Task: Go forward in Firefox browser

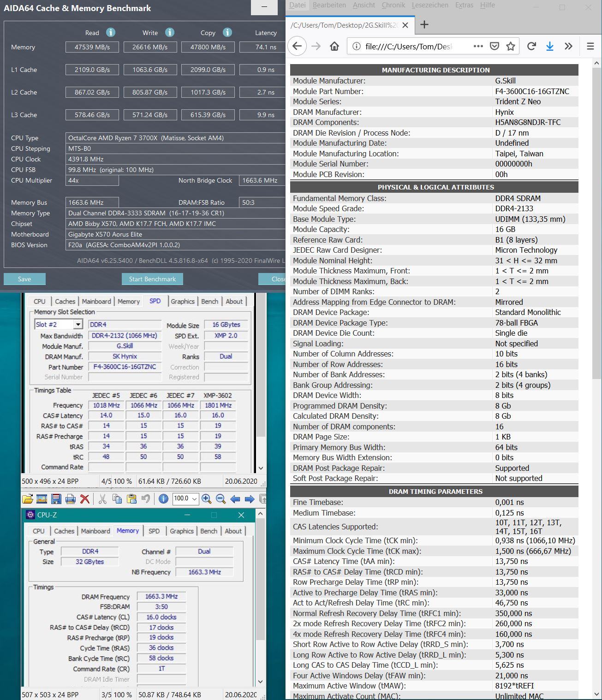Action: click(x=316, y=46)
